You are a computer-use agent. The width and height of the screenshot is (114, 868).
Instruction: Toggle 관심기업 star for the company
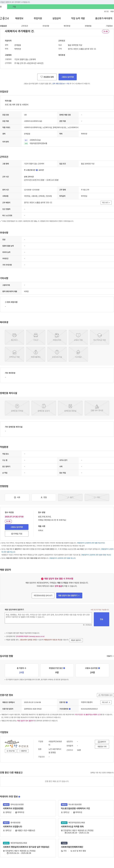pyautogui.click(x=11, y=751)
